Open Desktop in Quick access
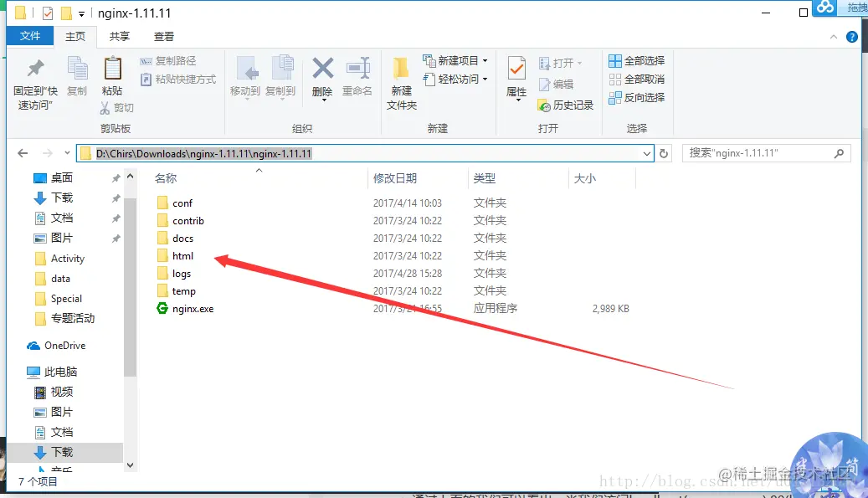Screen dimensions: 868x498 pyautogui.click(x=53, y=177)
